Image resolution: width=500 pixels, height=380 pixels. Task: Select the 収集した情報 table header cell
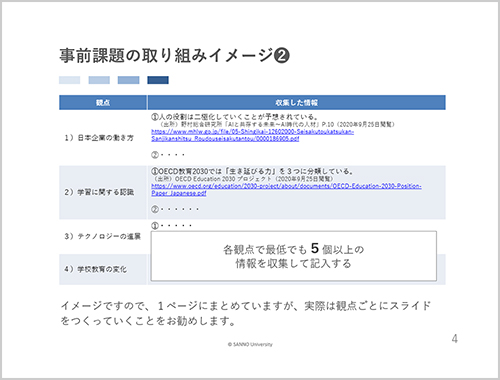[297, 103]
